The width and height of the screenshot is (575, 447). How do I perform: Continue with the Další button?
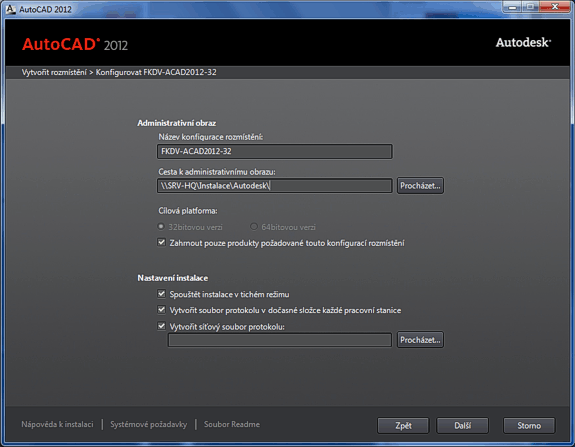(462, 425)
